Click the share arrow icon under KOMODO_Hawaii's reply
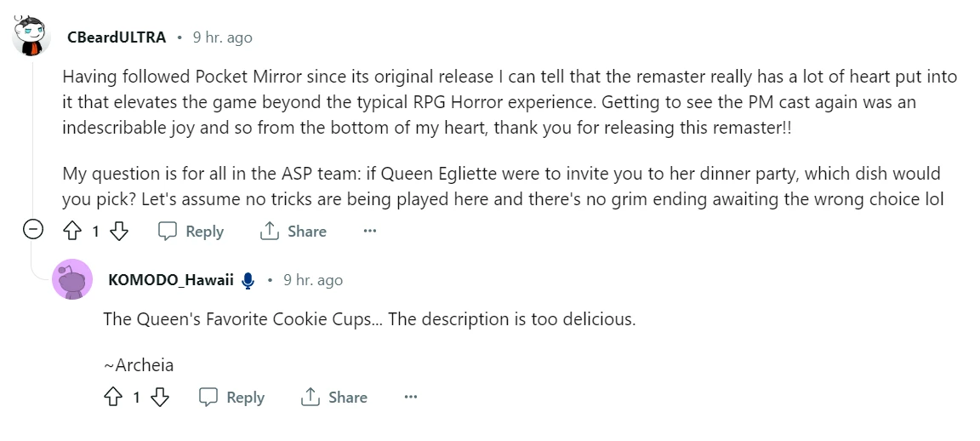Image resolution: width=980 pixels, height=441 pixels. click(x=310, y=397)
